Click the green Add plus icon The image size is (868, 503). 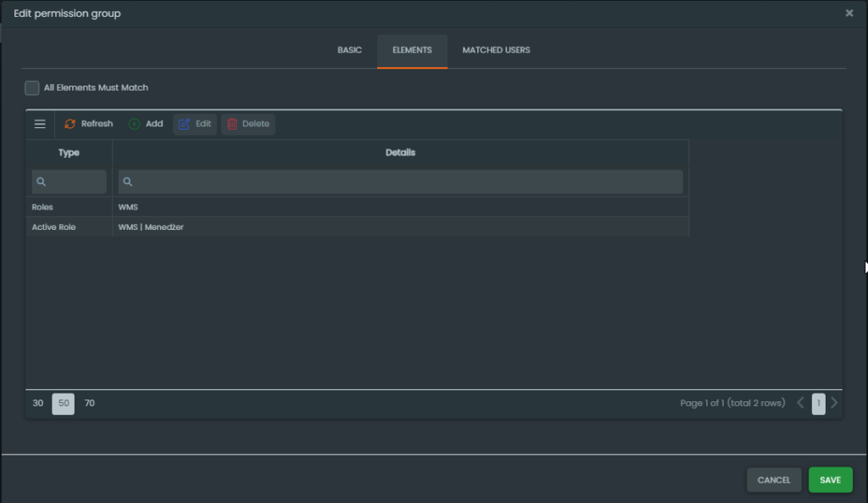coord(135,124)
